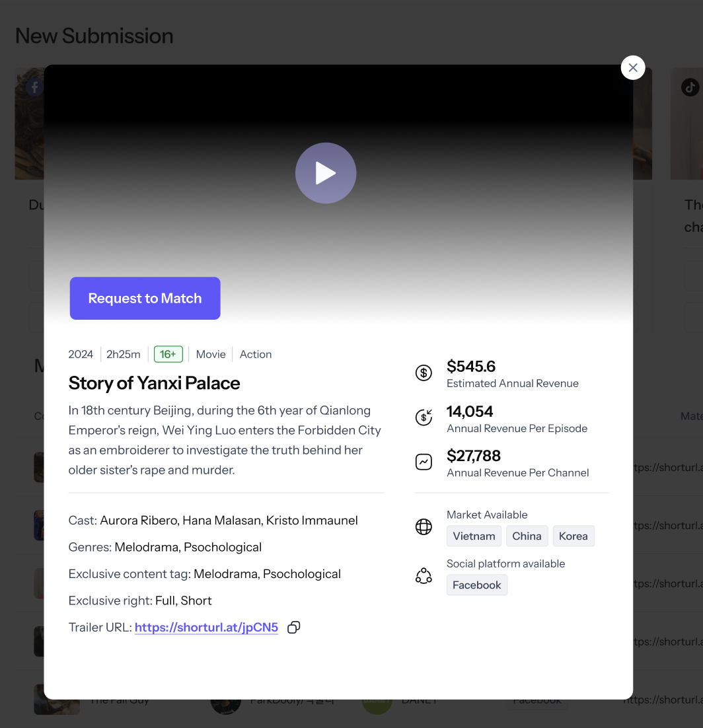
Task: Click the movie synopsis paragraph
Action: tap(225, 440)
